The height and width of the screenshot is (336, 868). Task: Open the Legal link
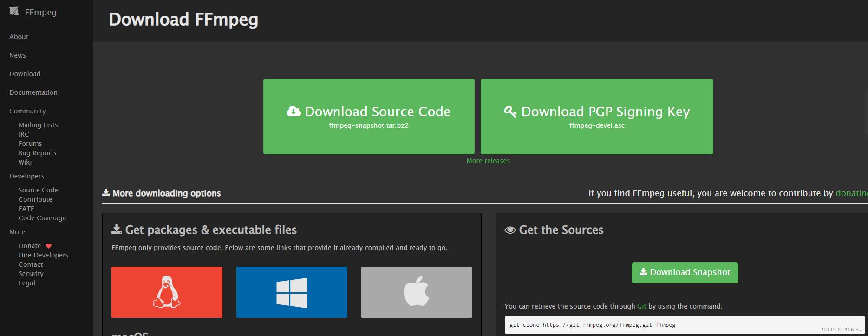tap(27, 283)
